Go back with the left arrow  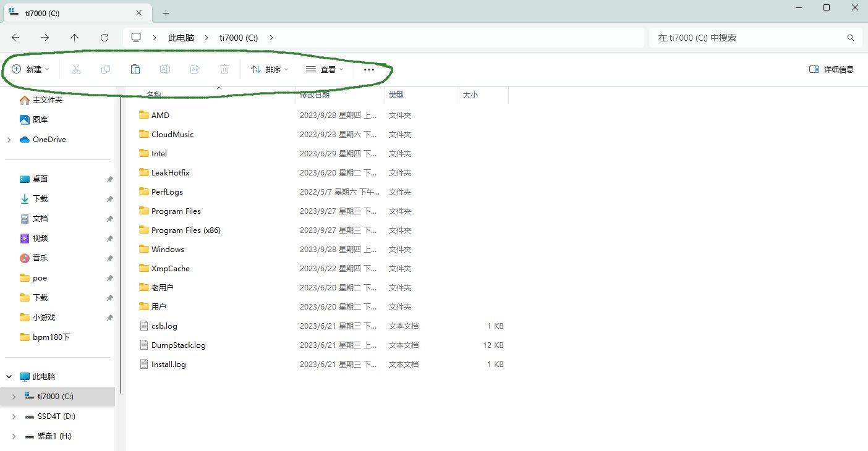[15, 38]
